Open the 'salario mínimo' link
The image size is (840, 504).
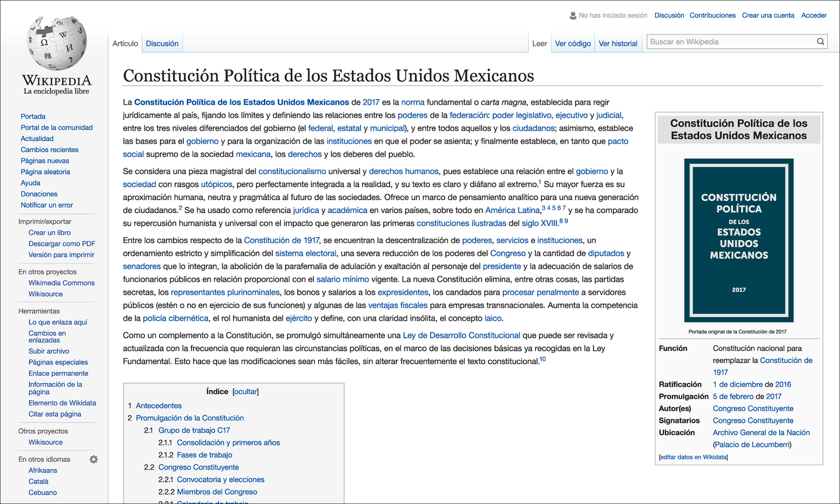(x=343, y=279)
